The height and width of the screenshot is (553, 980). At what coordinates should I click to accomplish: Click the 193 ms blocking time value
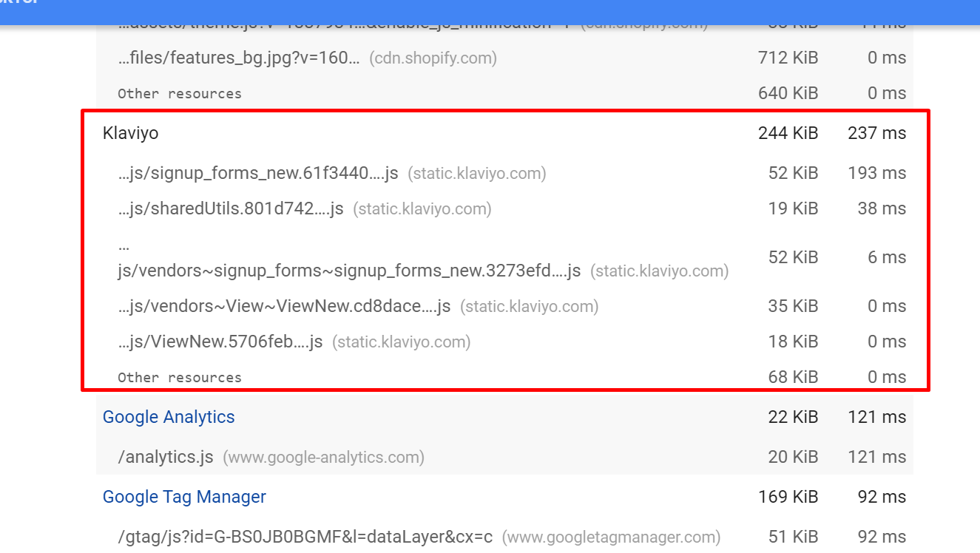pos(876,173)
